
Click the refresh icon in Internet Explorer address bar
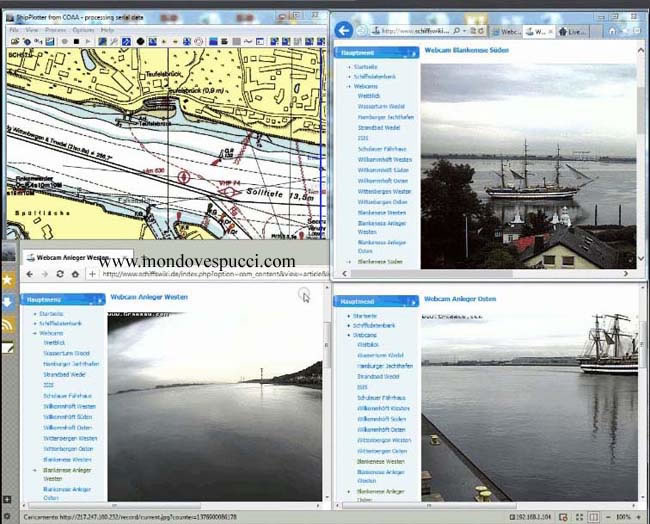481,31
